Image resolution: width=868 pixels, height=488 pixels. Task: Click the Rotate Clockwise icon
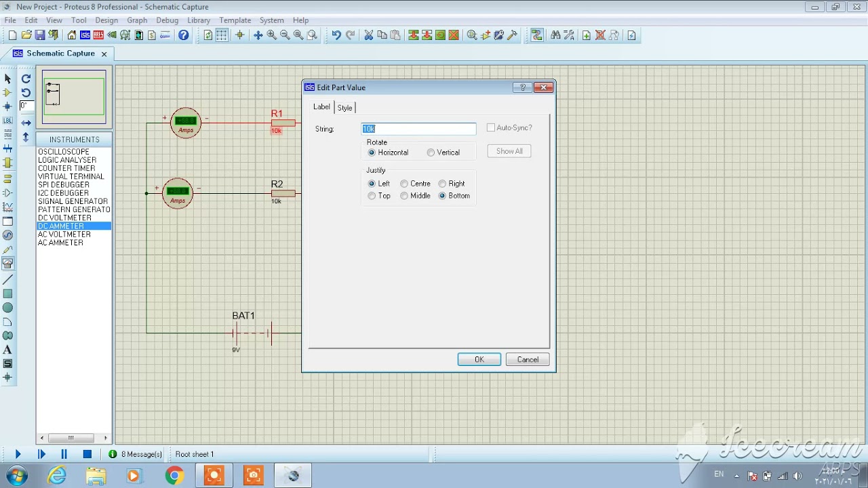click(x=26, y=79)
